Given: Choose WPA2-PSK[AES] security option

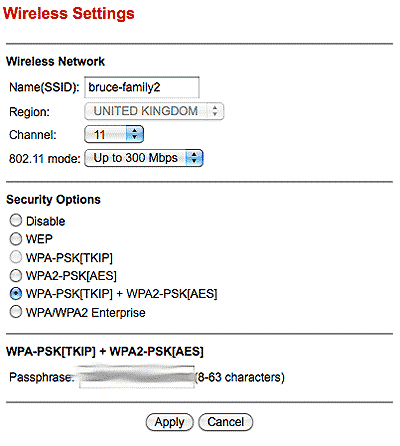Looking at the screenshot, I should click(x=16, y=276).
